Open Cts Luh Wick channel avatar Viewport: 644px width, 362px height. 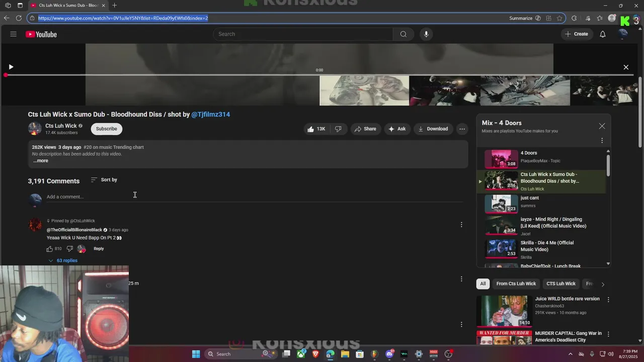(x=35, y=129)
